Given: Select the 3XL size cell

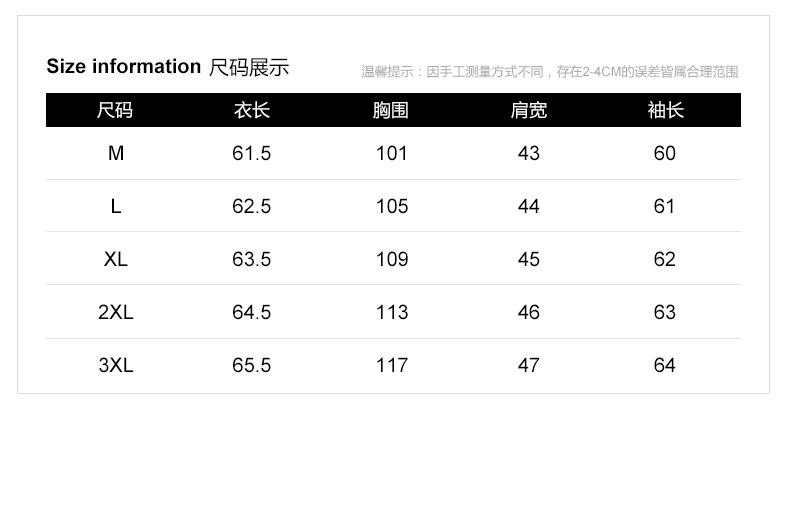Looking at the screenshot, I should tap(116, 365).
